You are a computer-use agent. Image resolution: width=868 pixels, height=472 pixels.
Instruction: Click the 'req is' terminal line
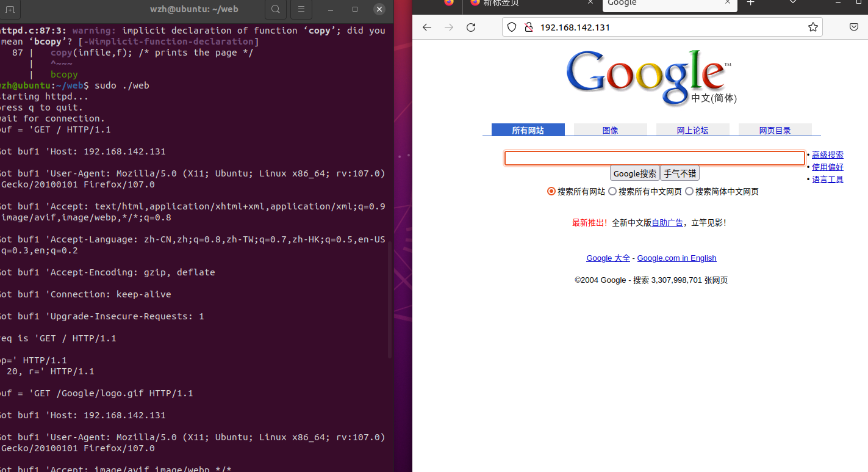pos(58,338)
